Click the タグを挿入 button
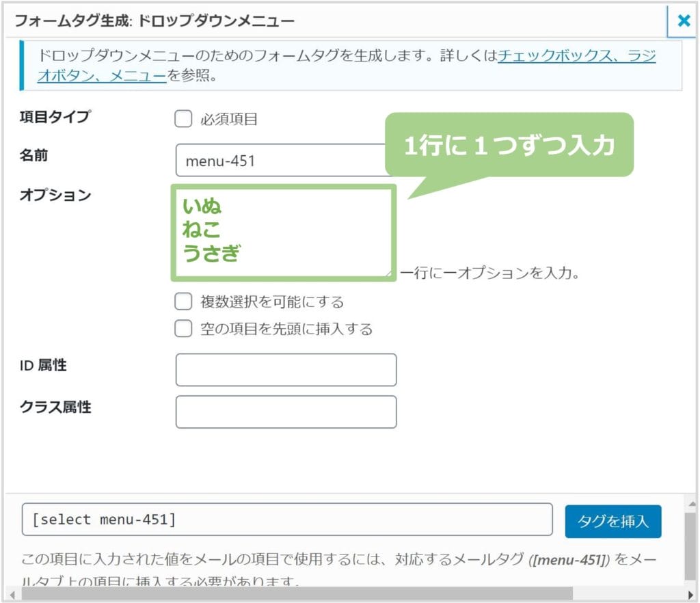 (x=613, y=521)
